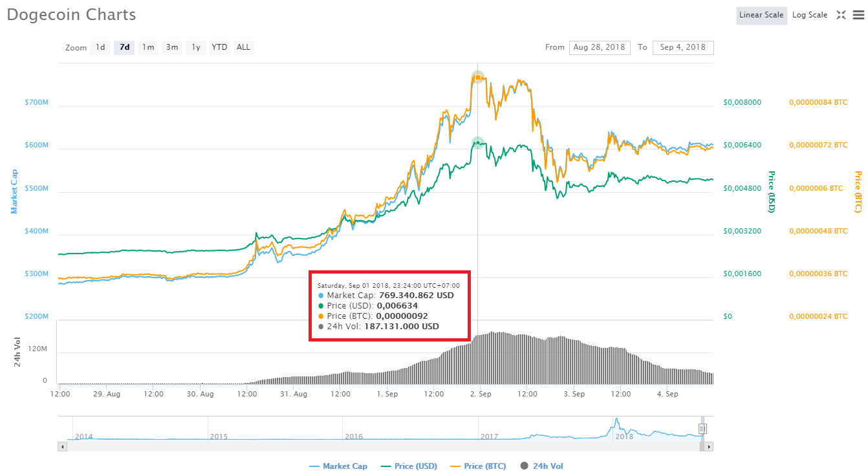Click 2015 in the navigator timeline
This screenshot has height=476, width=868.
pos(219,437)
